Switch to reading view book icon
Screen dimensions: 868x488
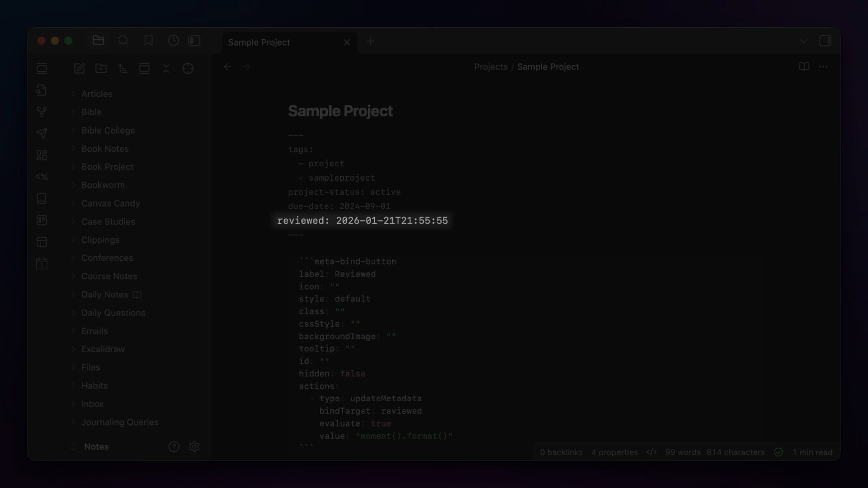coord(804,67)
